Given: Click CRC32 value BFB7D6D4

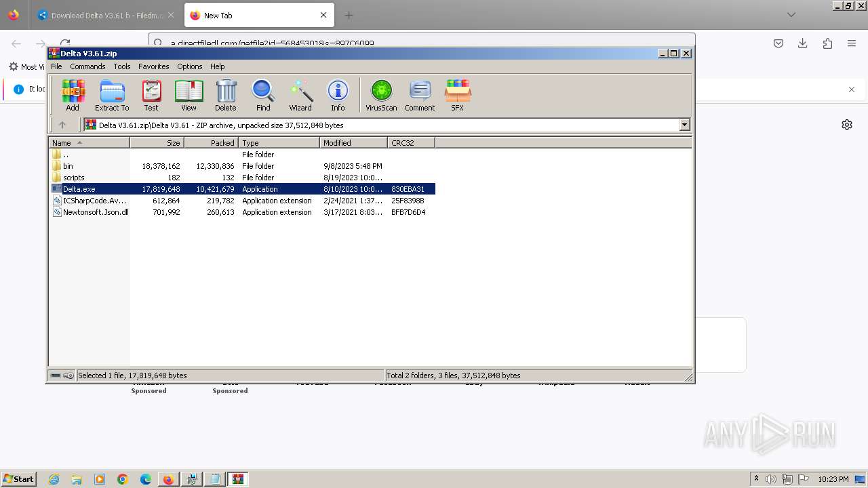Looking at the screenshot, I should [408, 212].
